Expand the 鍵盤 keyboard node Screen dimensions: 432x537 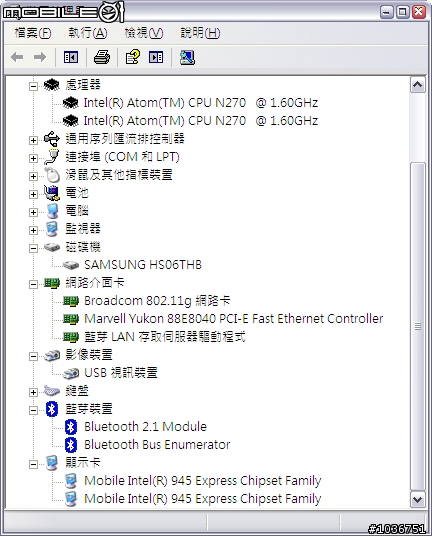(33, 392)
